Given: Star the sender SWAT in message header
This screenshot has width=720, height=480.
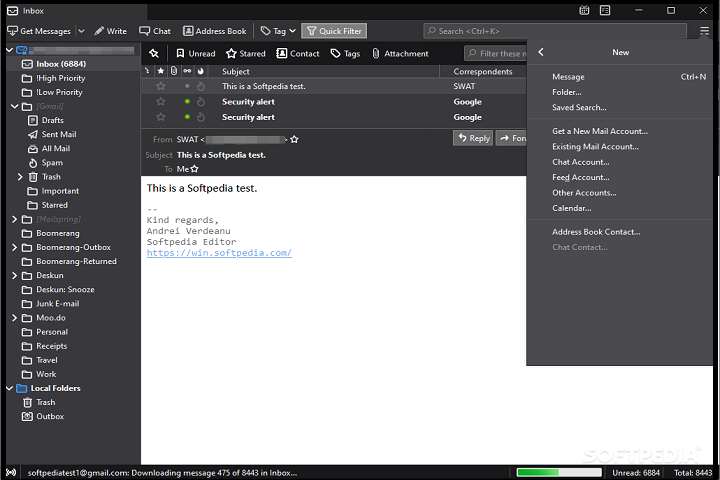Looking at the screenshot, I should coord(294,139).
